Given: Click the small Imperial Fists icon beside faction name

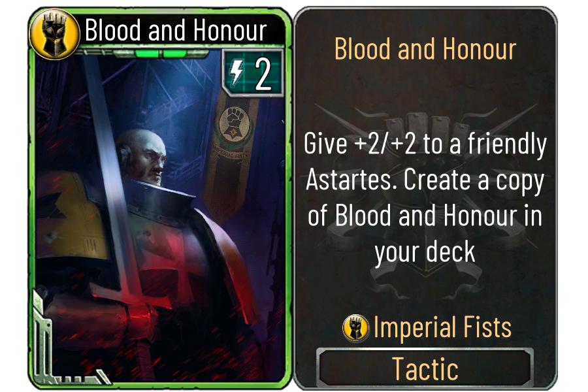Looking at the screenshot, I should [x=356, y=327].
